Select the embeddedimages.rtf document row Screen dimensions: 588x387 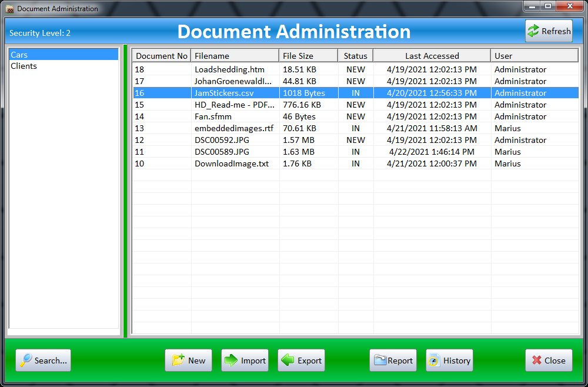coord(233,128)
